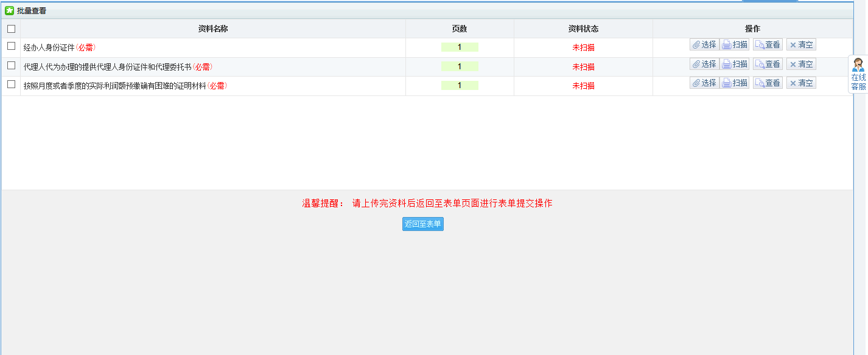
Task: Click the 批量查看 batch view icon
Action: tap(10, 10)
